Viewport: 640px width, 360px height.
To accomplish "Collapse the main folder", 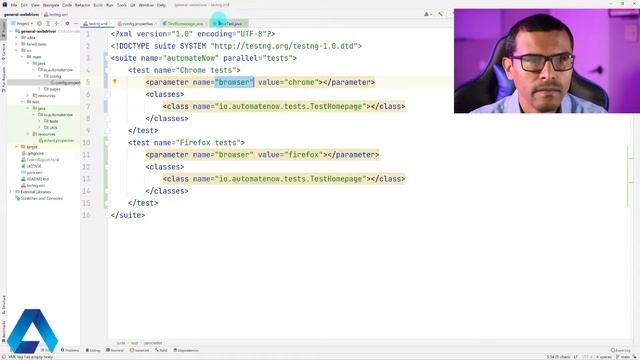I will (x=23, y=57).
